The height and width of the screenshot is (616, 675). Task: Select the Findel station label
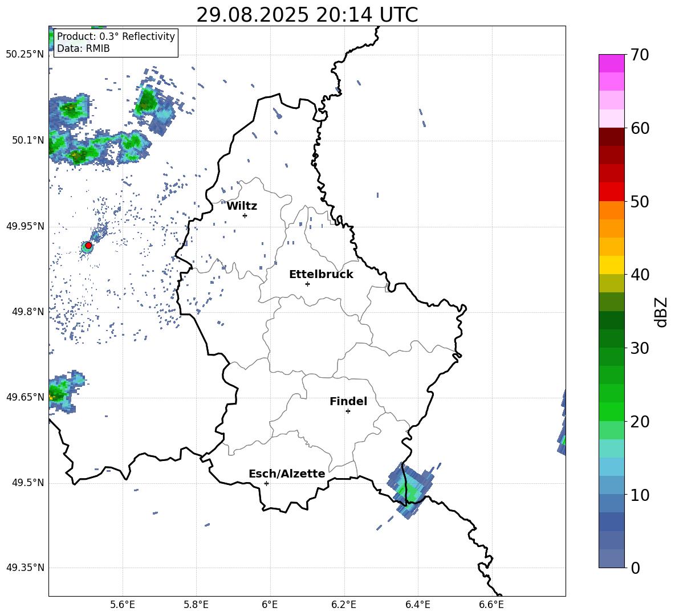pyautogui.click(x=348, y=401)
